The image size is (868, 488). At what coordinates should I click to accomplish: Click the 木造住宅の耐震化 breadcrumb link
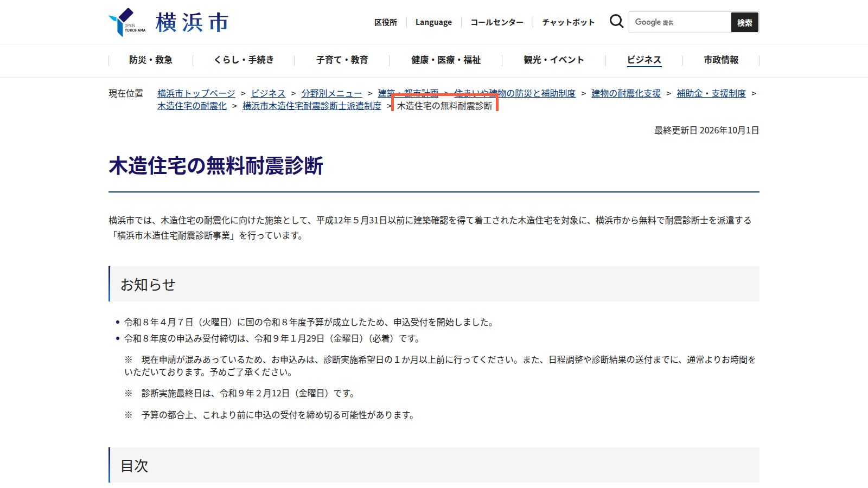(x=192, y=106)
